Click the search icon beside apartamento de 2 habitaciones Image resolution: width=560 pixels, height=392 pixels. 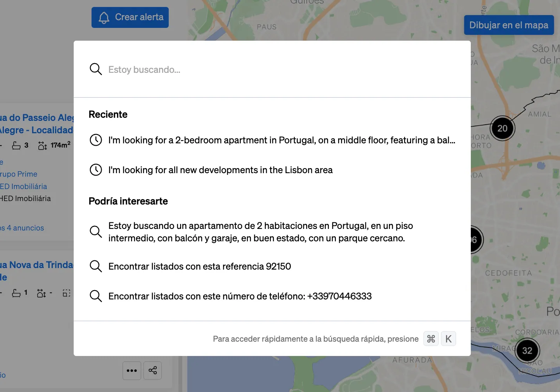(x=96, y=232)
